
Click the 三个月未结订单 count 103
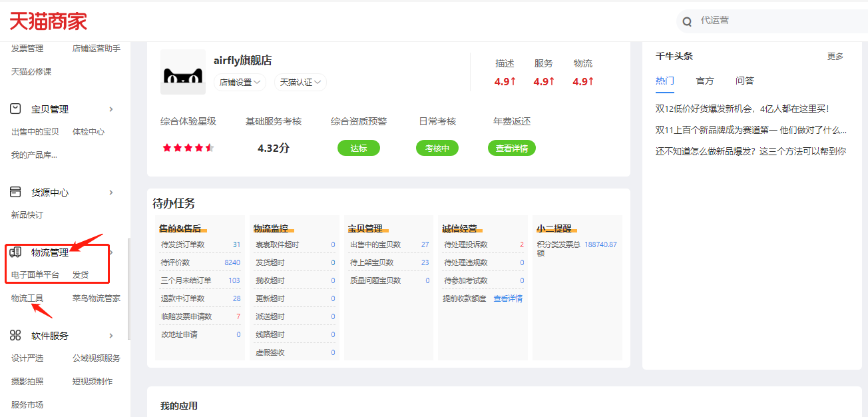pos(234,280)
